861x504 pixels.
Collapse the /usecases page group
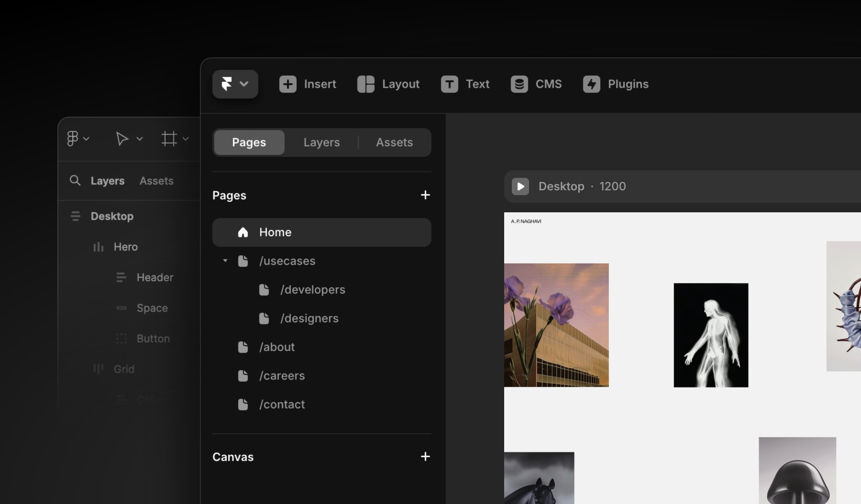pos(225,261)
